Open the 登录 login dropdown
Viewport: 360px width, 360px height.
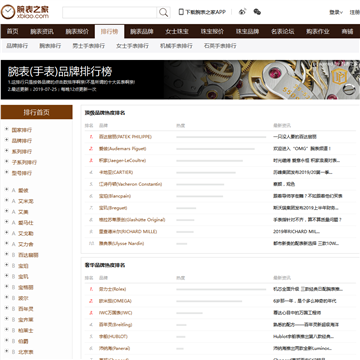[336, 13]
